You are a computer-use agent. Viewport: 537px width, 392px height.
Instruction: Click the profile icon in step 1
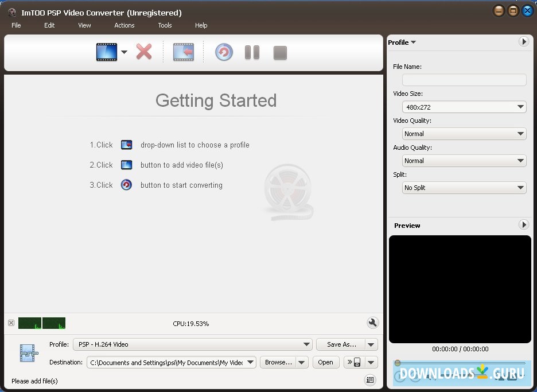126,145
